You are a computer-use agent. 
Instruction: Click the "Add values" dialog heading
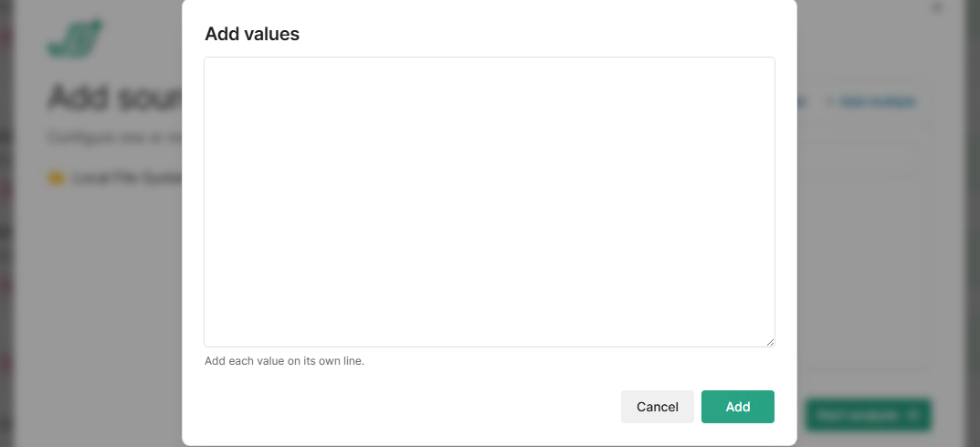pos(252,35)
